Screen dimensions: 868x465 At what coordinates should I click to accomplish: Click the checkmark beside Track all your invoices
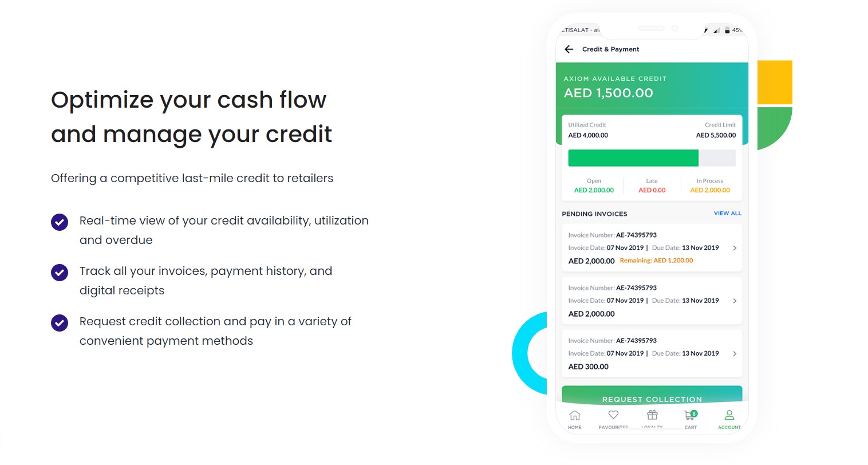click(60, 272)
